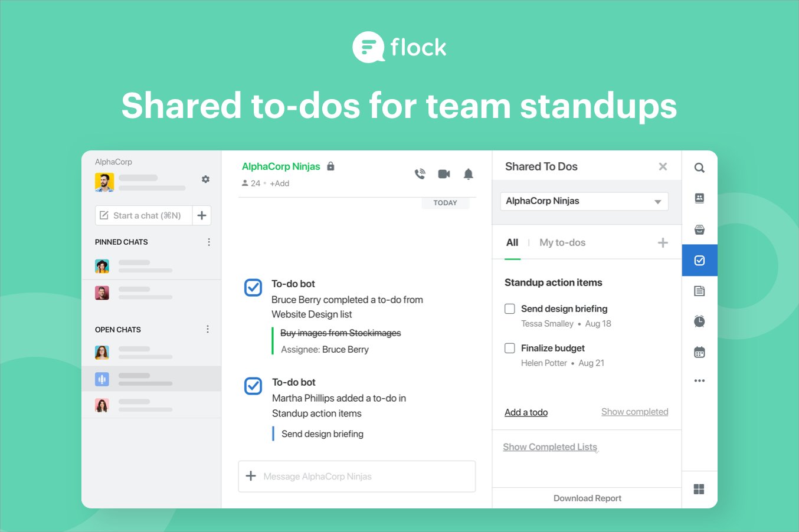
Task: Click the Download Report button
Action: 587,498
